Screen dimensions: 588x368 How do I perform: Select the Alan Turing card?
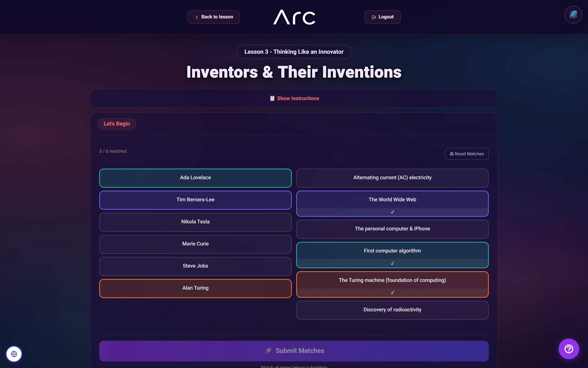[x=195, y=288]
